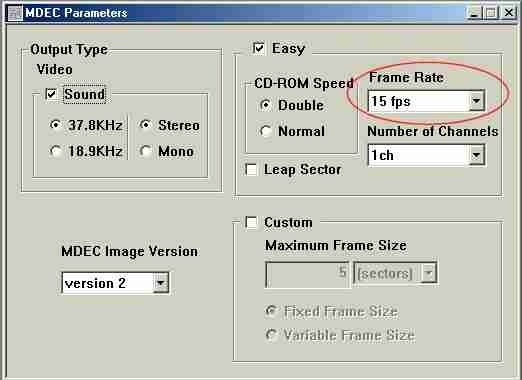
Task: Close the MDEC Parameters dialog
Action: [x=509, y=13]
